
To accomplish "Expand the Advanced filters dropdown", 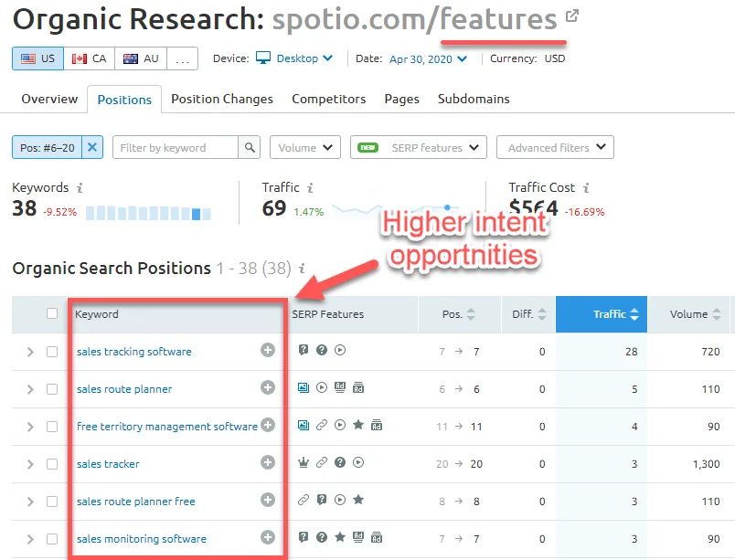I will [556, 147].
